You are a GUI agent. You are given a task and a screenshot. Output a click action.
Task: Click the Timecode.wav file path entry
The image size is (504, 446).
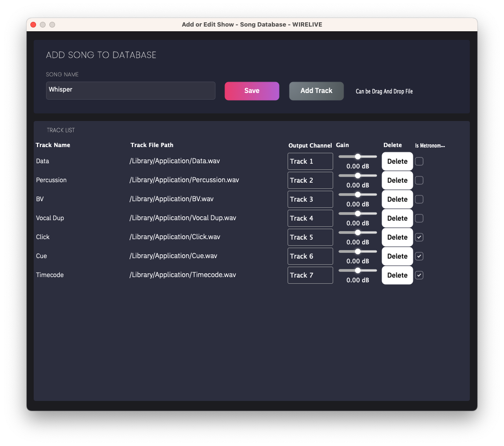tap(182, 275)
